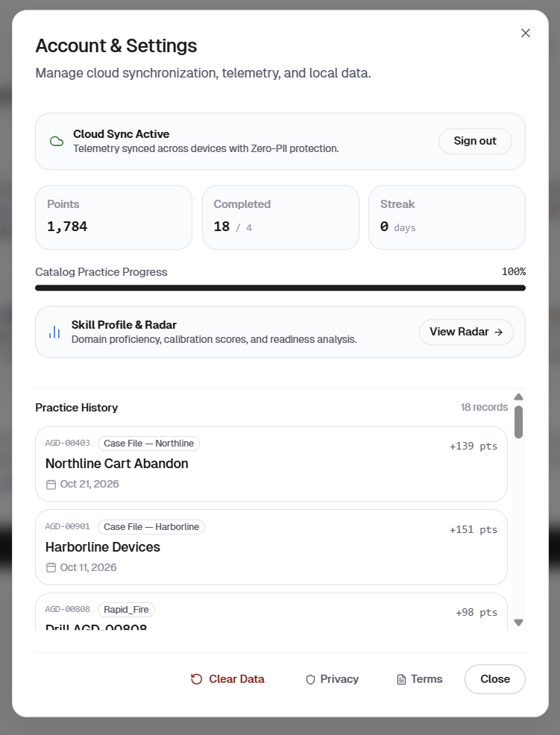Click the Completed card showing 18 / 4
Screen dimensions: 560x735
coord(280,218)
